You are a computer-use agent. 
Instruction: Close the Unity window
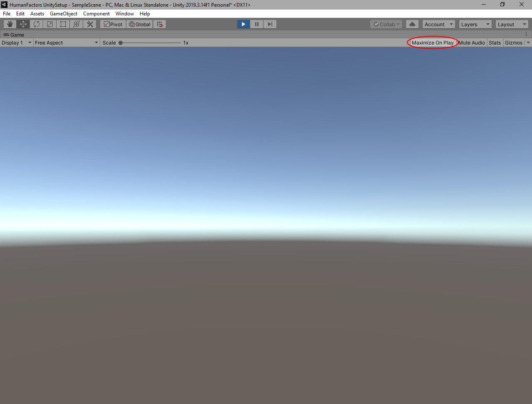click(522, 5)
